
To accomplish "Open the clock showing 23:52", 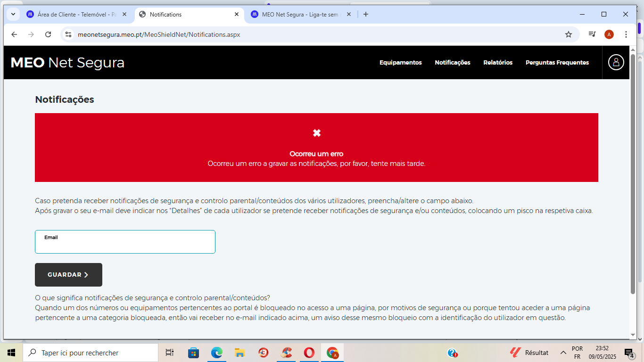I will point(602,353).
